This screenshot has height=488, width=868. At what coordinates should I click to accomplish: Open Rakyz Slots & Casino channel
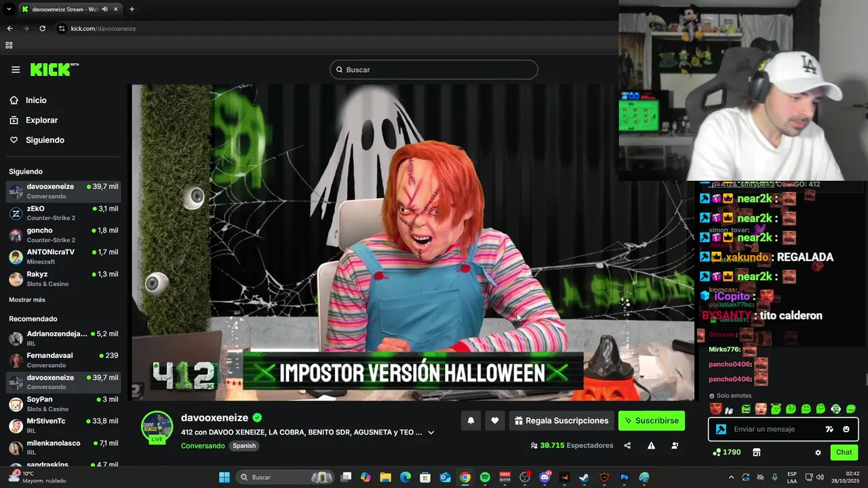[64, 279]
